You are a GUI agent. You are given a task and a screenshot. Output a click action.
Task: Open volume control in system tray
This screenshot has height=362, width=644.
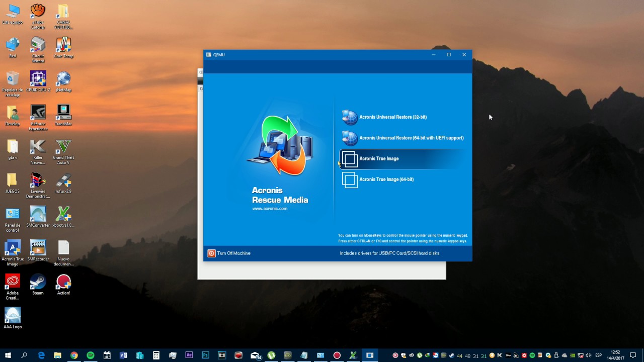tap(588, 355)
